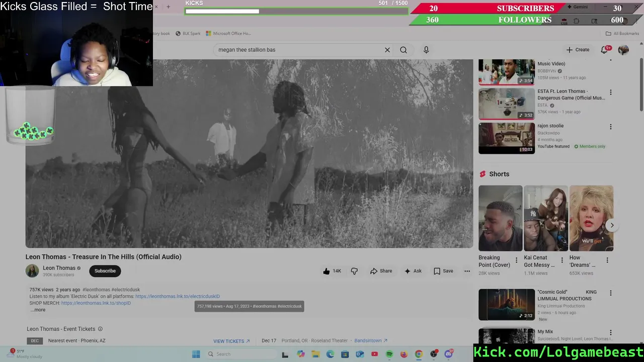Subscribe to Leon Thomas channel
Viewport: 644px width, 362px height.
105,271
